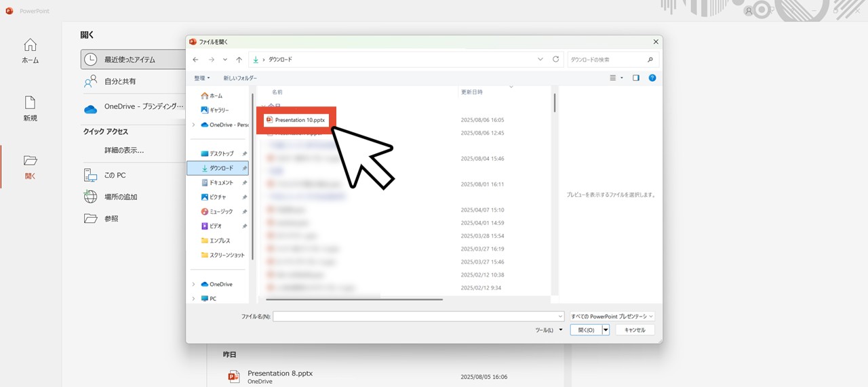Select 最近使ったアイテム in PowerPoint
The height and width of the screenshot is (387, 868).
(x=133, y=60)
